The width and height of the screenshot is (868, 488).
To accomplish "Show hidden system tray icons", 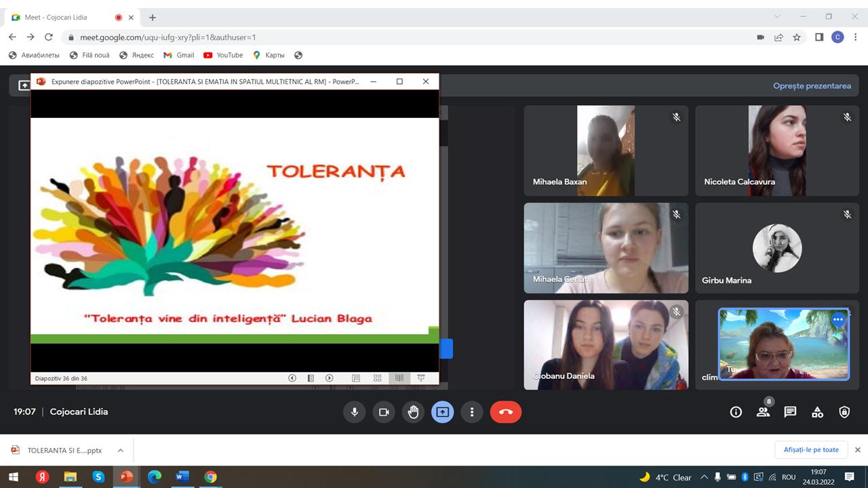I will pos(704,477).
